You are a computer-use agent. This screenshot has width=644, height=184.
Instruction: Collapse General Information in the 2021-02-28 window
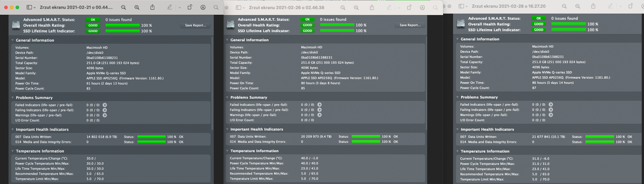[457, 39]
